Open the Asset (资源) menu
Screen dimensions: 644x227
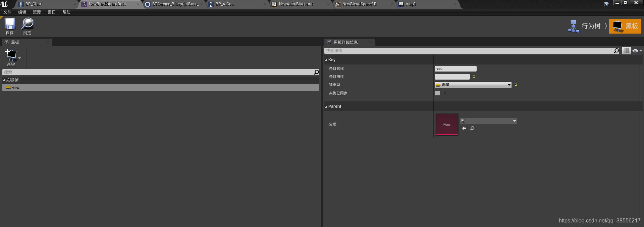click(x=37, y=12)
